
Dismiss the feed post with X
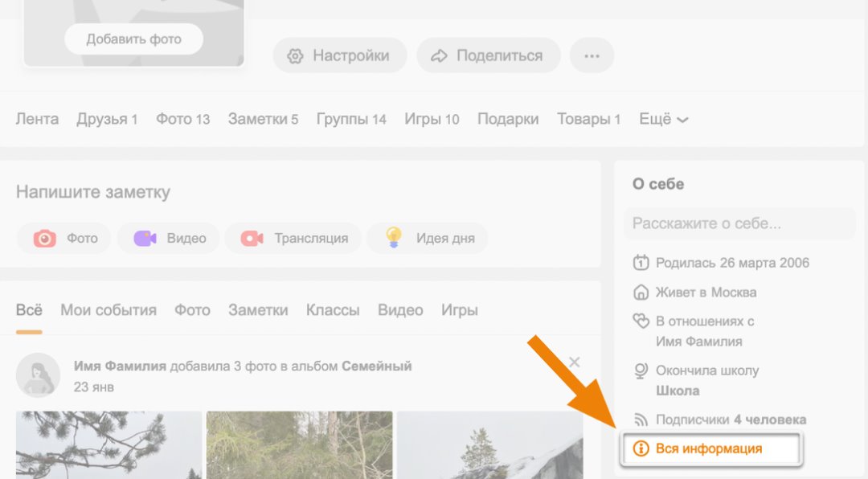pyautogui.click(x=574, y=362)
